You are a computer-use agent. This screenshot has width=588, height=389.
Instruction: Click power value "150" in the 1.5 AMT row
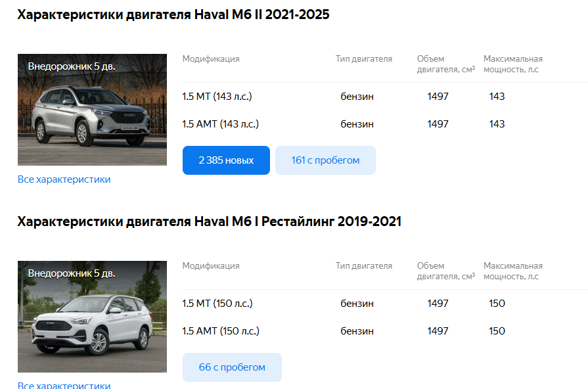pos(497,331)
